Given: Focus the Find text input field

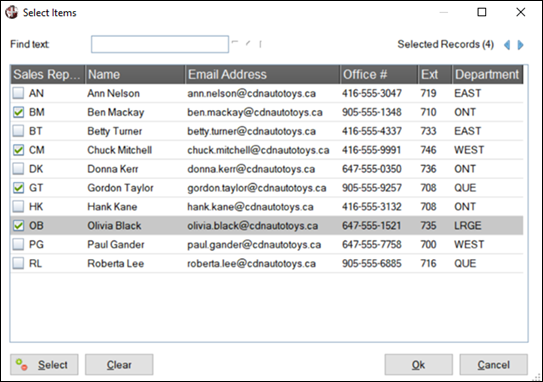Looking at the screenshot, I should pos(160,44).
